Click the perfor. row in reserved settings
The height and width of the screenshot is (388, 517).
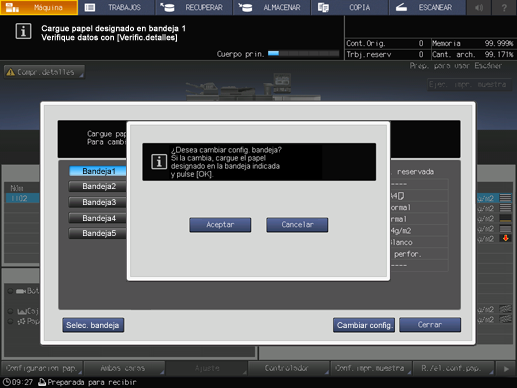(x=419, y=254)
